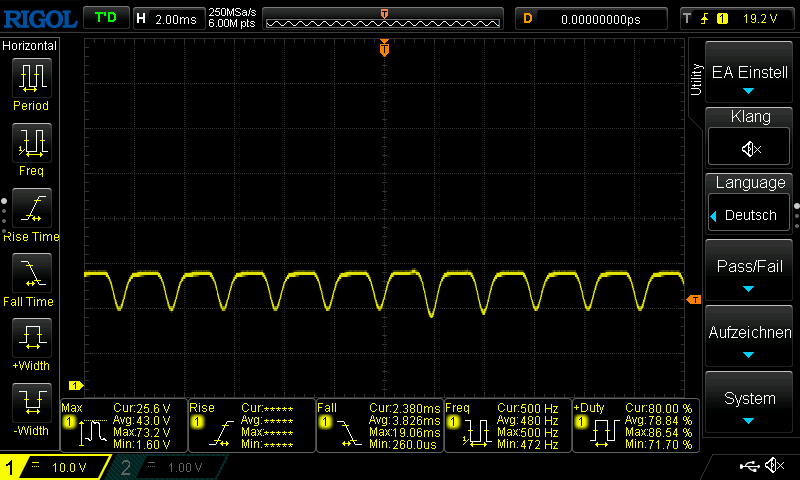This screenshot has width=800, height=480.
Task: Click the +Duty measurement icon in results
Action: (605, 433)
